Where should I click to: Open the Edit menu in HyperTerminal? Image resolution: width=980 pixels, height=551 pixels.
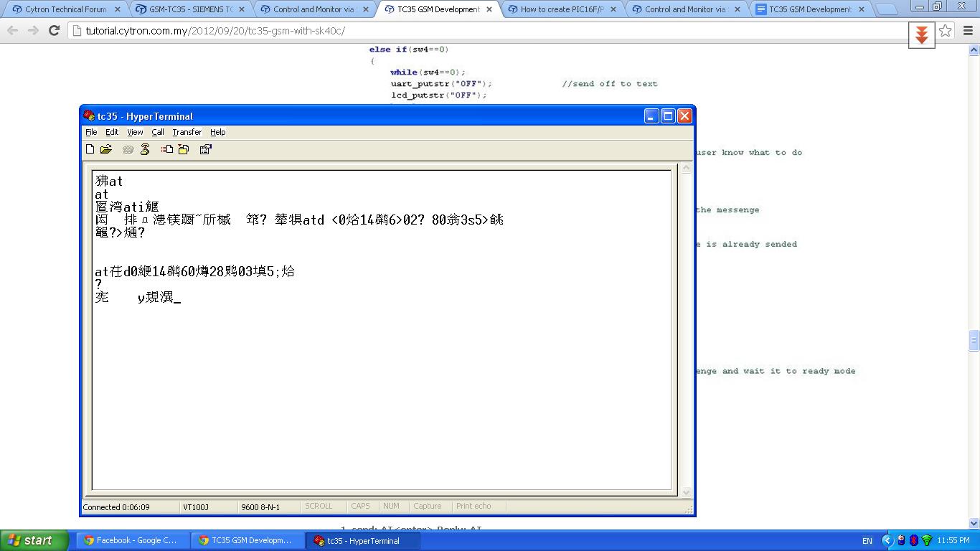tap(112, 132)
